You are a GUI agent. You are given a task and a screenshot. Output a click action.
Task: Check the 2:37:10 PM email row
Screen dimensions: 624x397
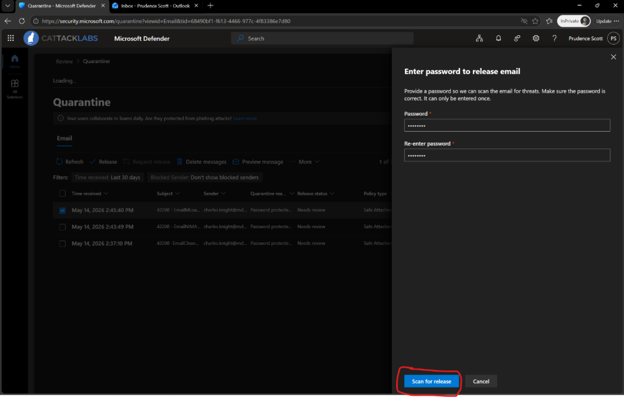pyautogui.click(x=62, y=243)
